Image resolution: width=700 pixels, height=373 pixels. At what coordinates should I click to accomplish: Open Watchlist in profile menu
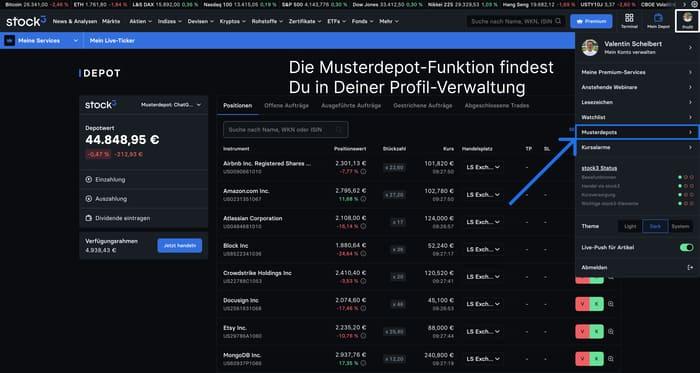pyautogui.click(x=637, y=117)
